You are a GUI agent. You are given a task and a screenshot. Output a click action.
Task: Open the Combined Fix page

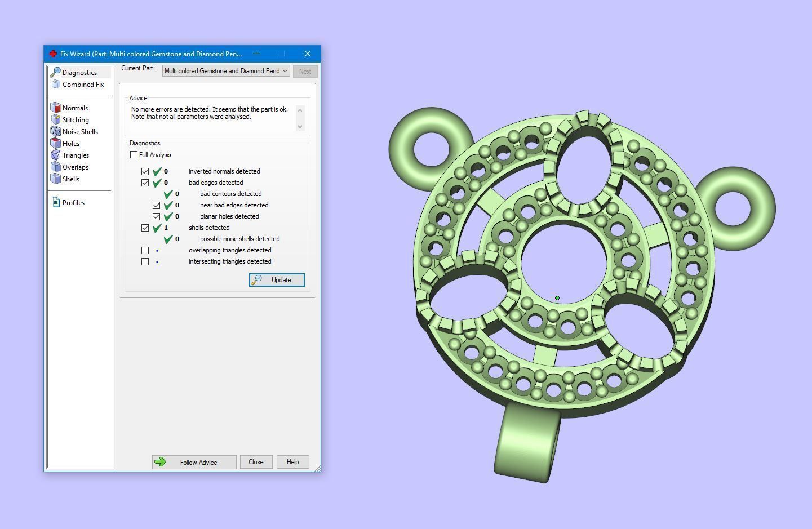tap(83, 84)
